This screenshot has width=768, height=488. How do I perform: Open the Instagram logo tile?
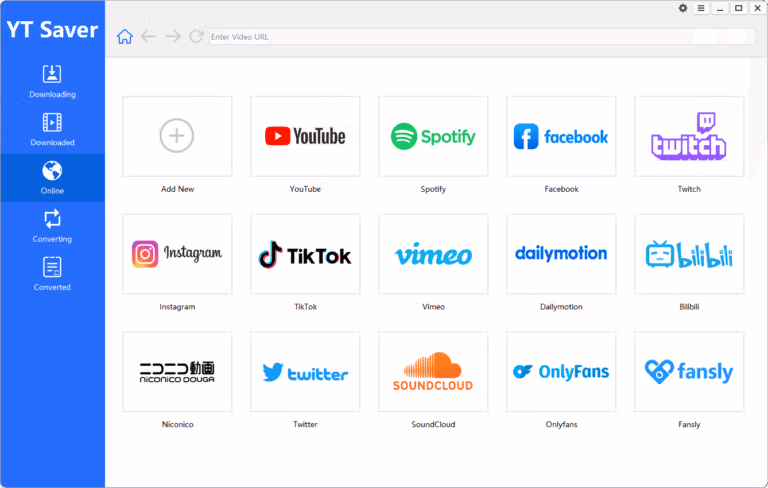(x=177, y=254)
